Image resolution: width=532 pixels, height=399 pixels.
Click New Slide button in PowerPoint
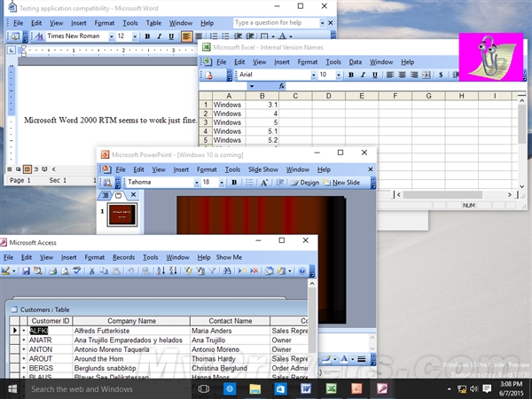341,183
